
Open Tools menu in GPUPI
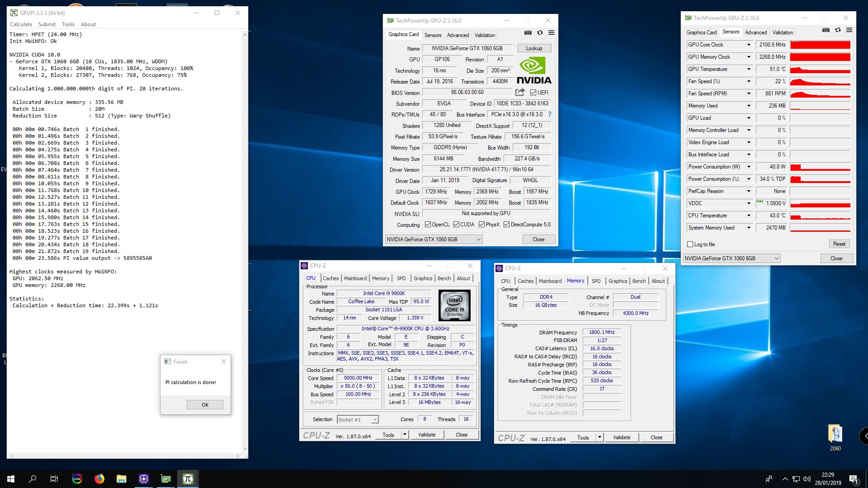[68, 24]
